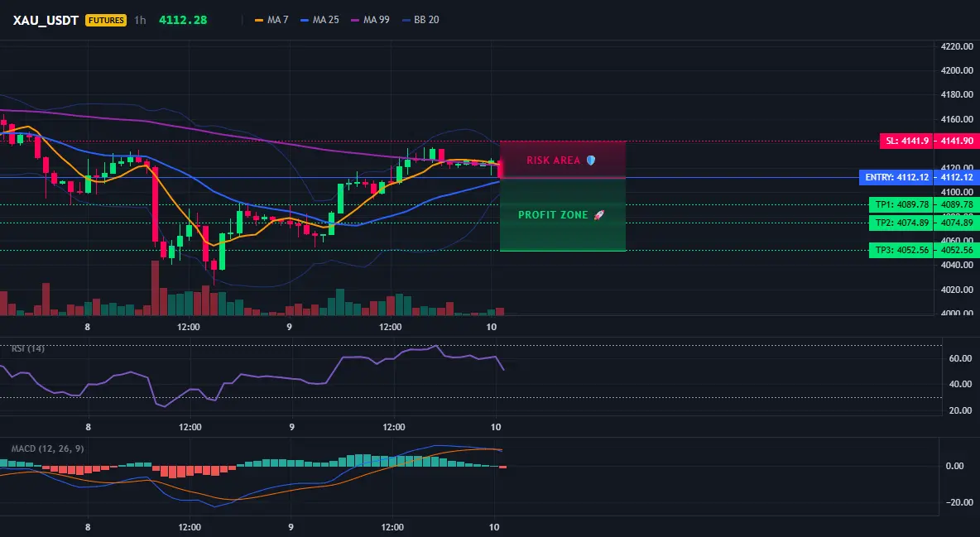
Task: Open the RSI (14) indicator label
Action: (x=28, y=348)
